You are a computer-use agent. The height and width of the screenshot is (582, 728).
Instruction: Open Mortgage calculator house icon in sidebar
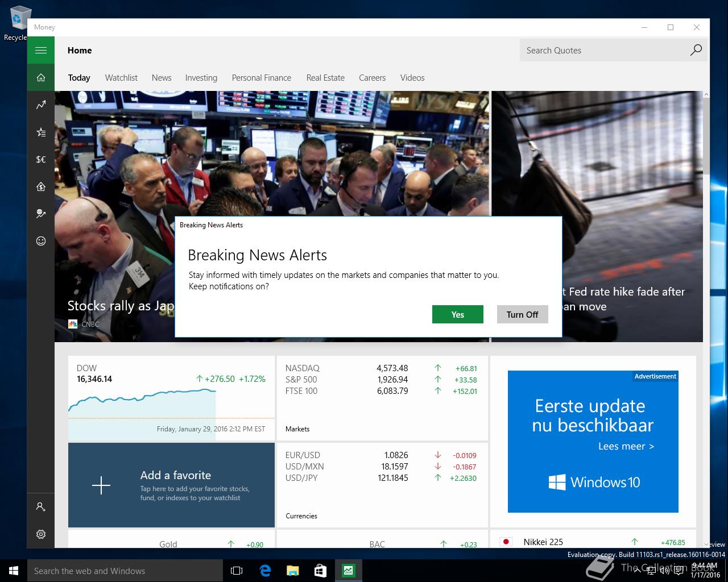coord(41,186)
